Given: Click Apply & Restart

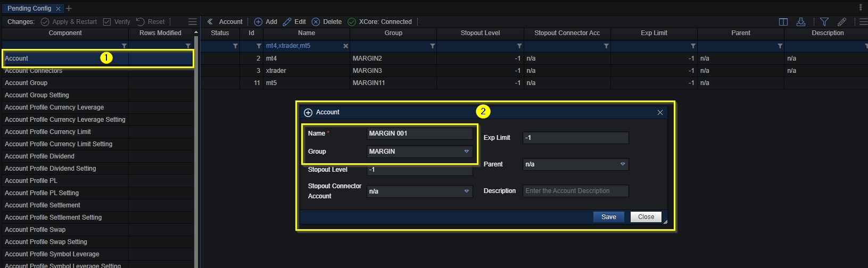Looking at the screenshot, I should [x=69, y=22].
